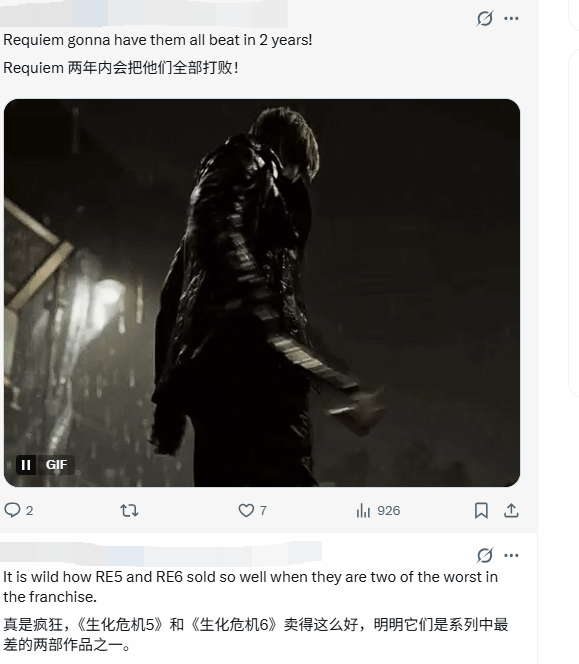
Task: Click the Grok icon on the Requiem post
Action: tap(485, 18)
